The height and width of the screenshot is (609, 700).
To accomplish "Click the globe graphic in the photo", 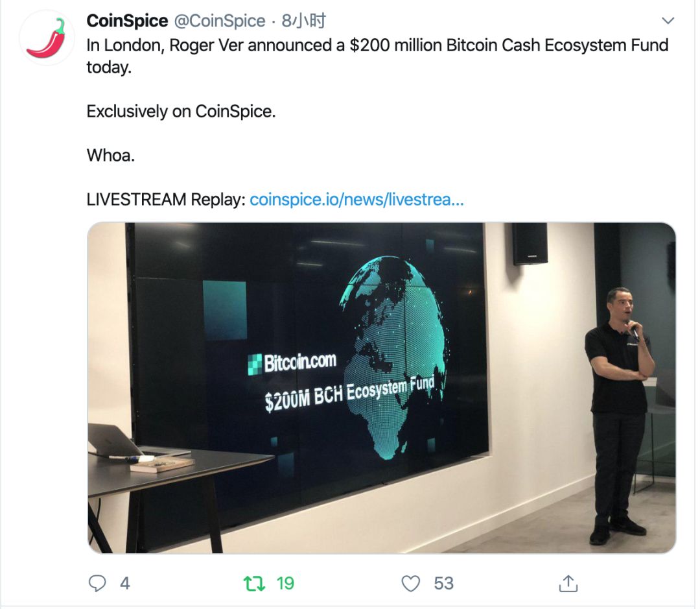I will tap(392, 357).
